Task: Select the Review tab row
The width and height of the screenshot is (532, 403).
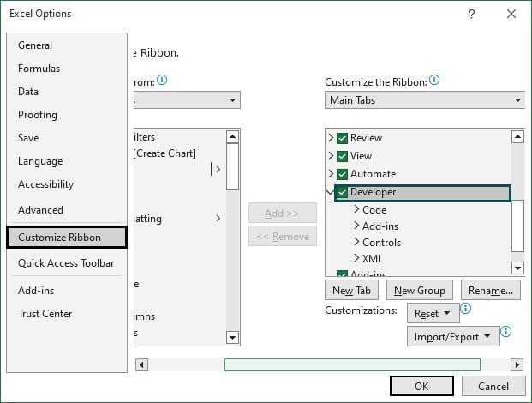Action: [x=366, y=138]
